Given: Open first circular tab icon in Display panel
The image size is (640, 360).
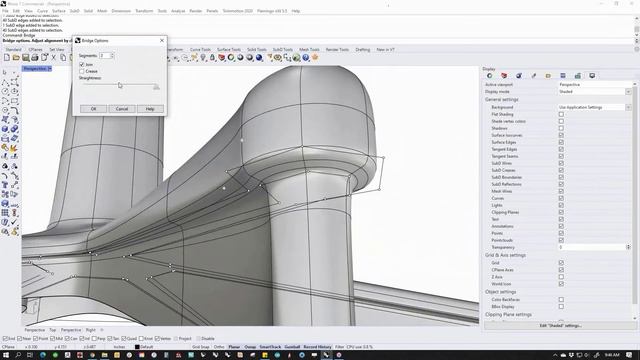Looking at the screenshot, I should click(489, 76).
